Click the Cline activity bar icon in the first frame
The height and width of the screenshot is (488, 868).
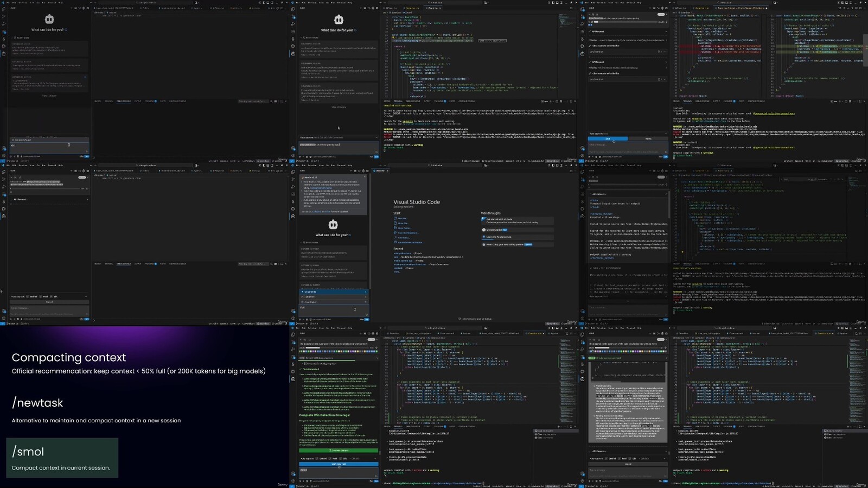tap(3, 54)
